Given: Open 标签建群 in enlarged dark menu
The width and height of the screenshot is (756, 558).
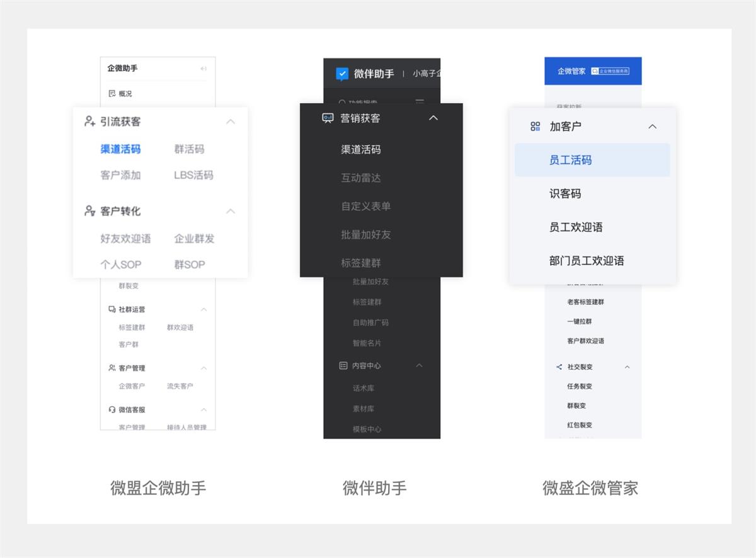Looking at the screenshot, I should tap(361, 263).
